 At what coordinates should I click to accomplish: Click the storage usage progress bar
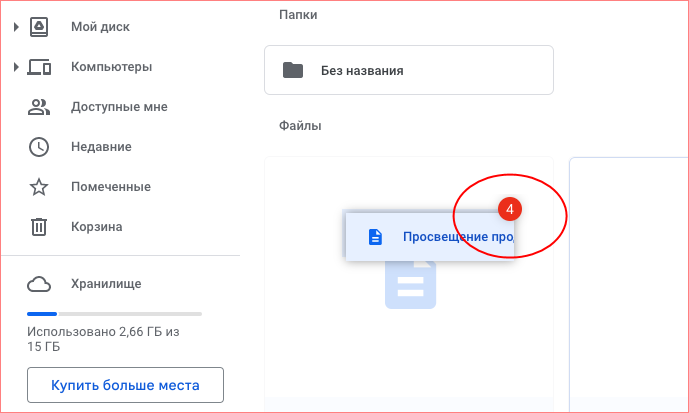[114, 314]
